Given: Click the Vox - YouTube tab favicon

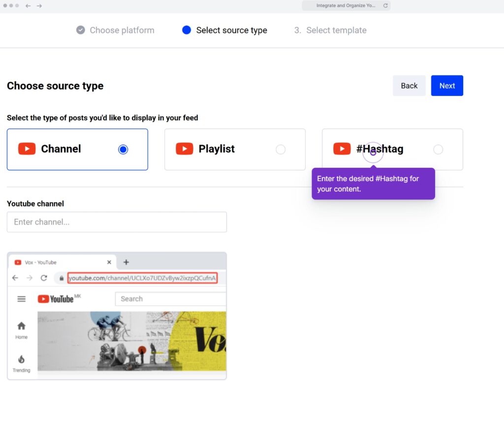Looking at the screenshot, I should [18, 263].
